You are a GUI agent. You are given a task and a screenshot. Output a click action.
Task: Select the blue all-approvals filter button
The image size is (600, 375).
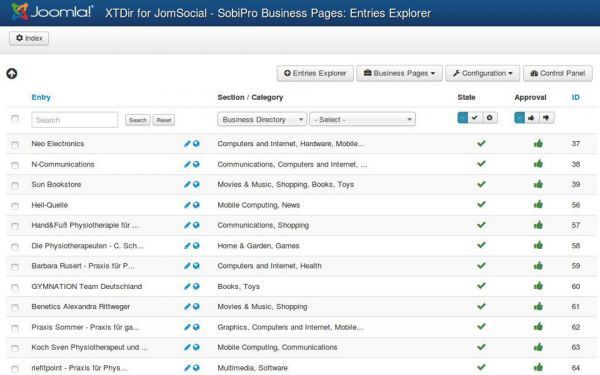tap(519, 118)
